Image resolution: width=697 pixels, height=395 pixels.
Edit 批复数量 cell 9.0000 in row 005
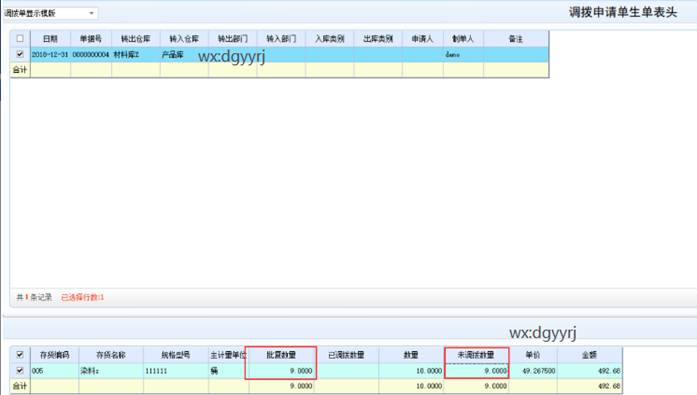pyautogui.click(x=281, y=371)
